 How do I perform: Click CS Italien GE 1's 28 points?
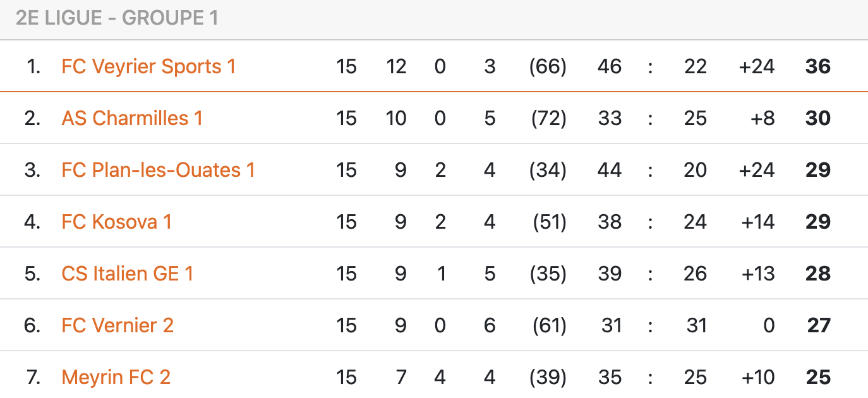pyautogui.click(x=817, y=274)
